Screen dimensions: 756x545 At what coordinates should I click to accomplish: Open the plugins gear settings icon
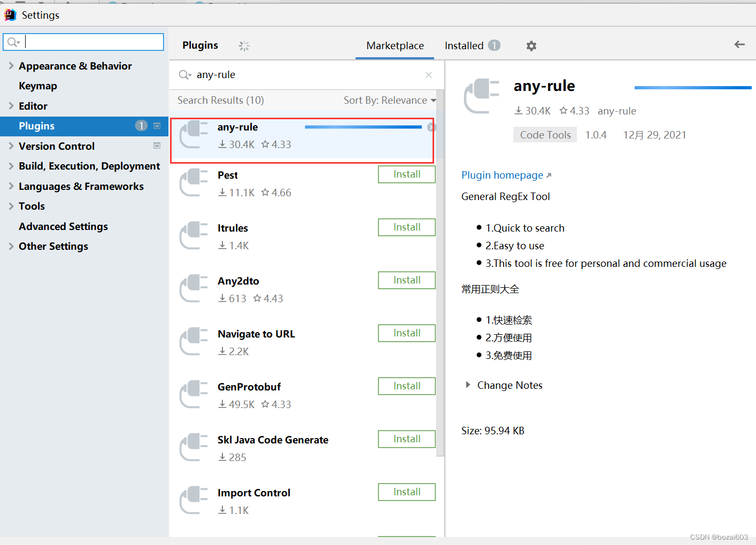click(x=531, y=46)
